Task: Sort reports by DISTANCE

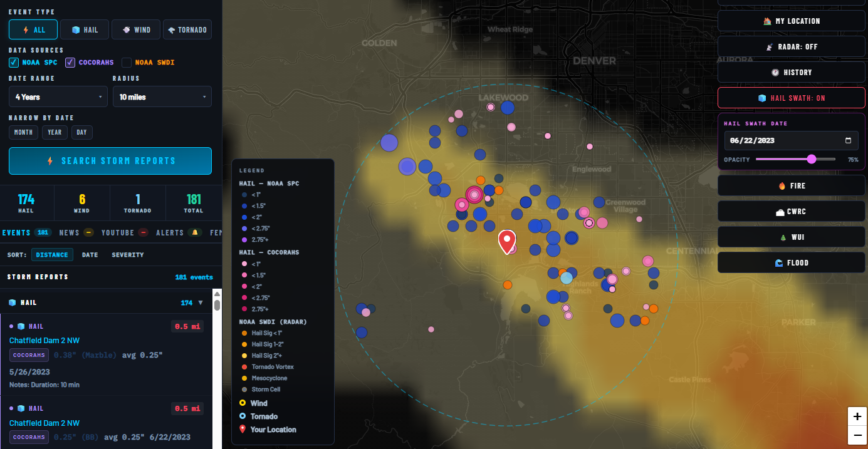Action: coord(52,255)
